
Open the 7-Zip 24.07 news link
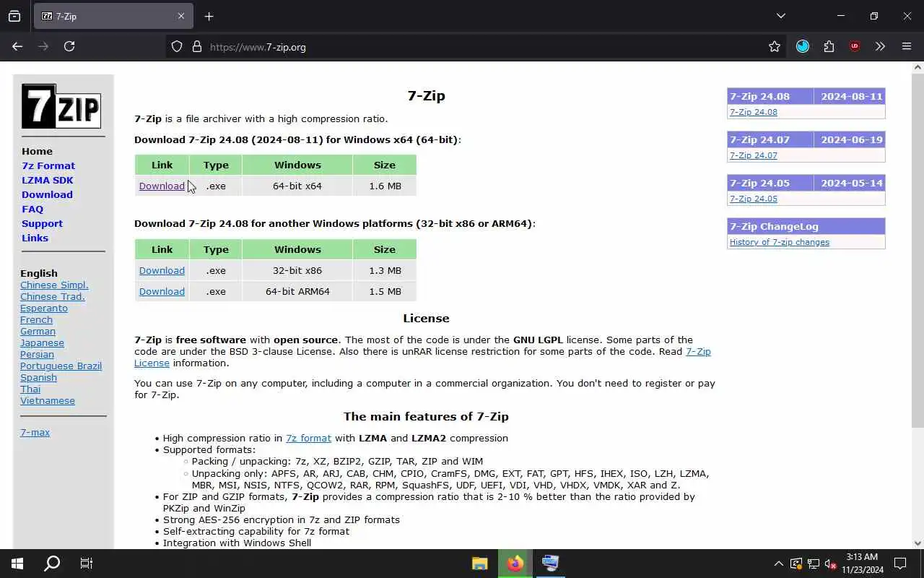click(754, 155)
